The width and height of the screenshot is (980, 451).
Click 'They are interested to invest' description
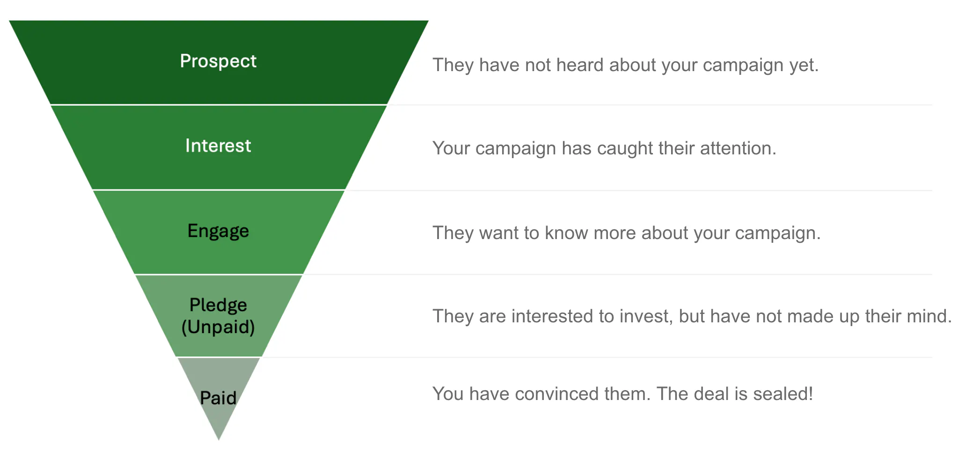[x=692, y=316]
